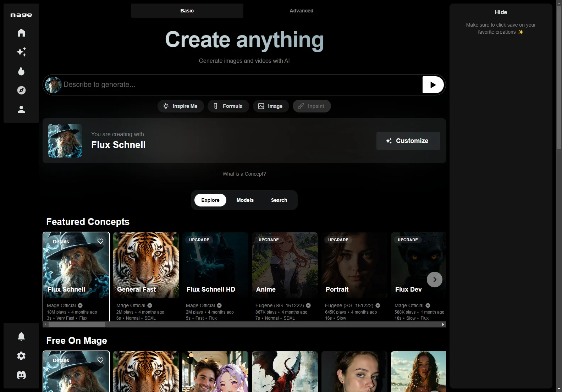Viewport: 562px width, 392px height.
Task: Click '588K plays • 1 month ago' text
Action: tap(419, 312)
